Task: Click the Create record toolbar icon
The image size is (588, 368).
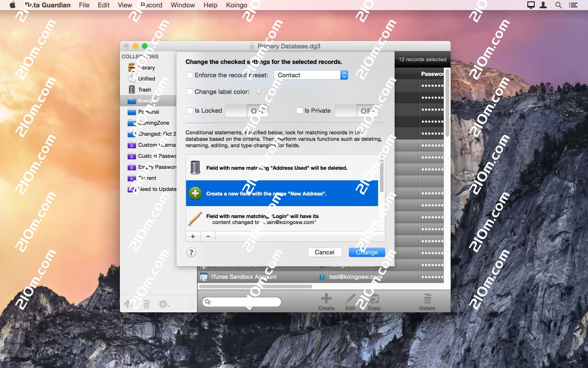Action: [326, 299]
